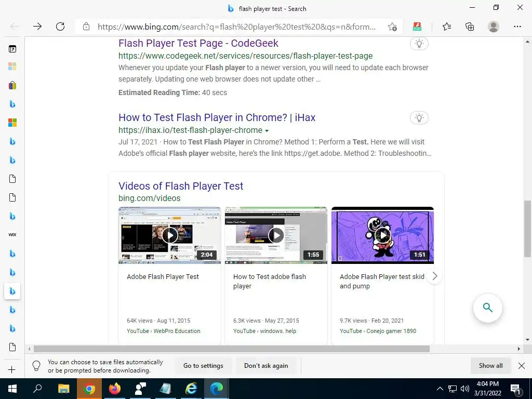This screenshot has height=399, width=532.
Task: Open Videos of Flash Player Test heading
Action: click(x=180, y=186)
